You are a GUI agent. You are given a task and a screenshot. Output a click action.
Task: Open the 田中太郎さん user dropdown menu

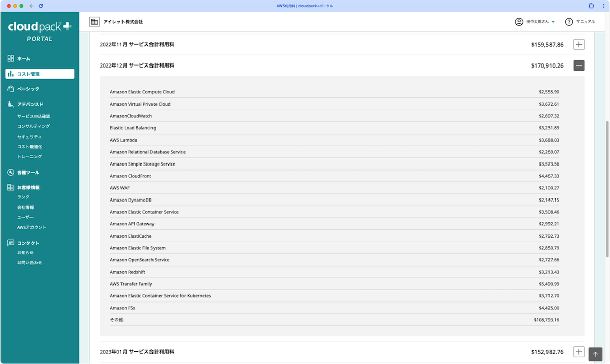pyautogui.click(x=535, y=22)
